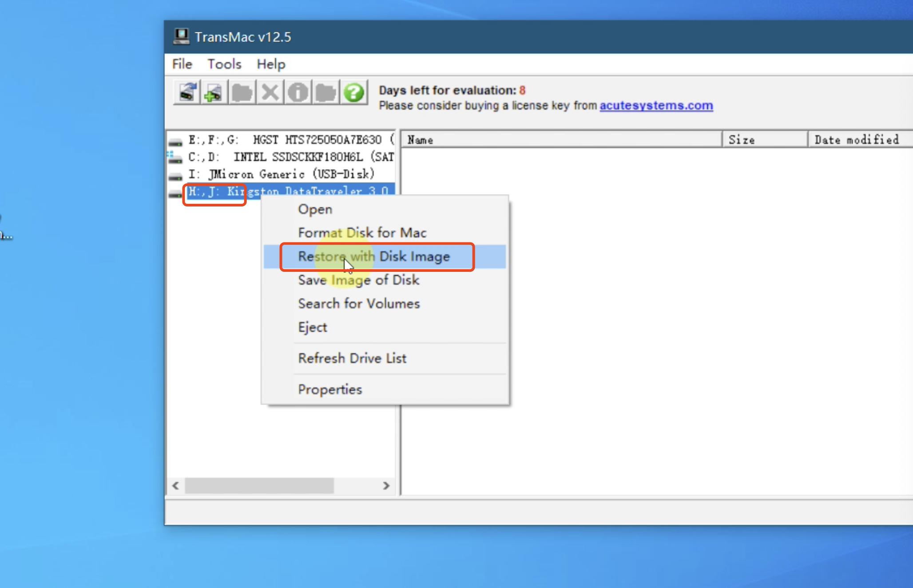This screenshot has width=913, height=588.
Task: Click the HGST drive icon in list
Action: pos(175,141)
